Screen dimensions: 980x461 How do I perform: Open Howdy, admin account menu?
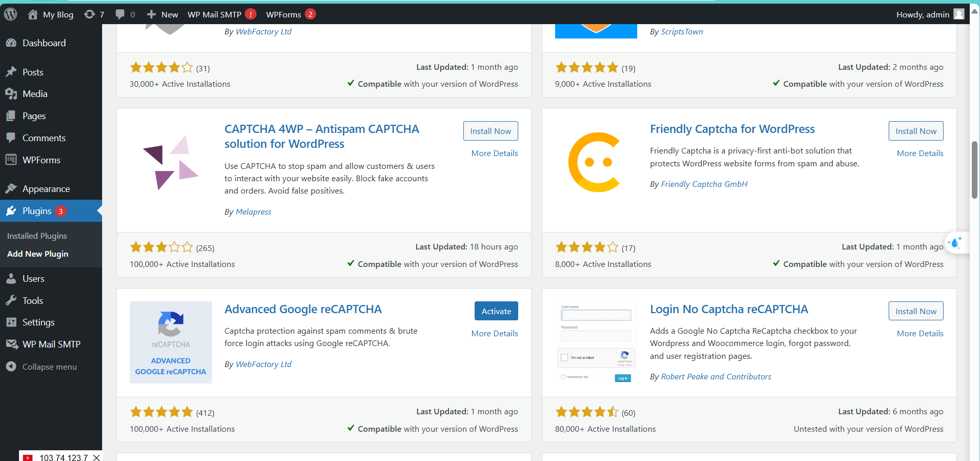click(x=930, y=14)
